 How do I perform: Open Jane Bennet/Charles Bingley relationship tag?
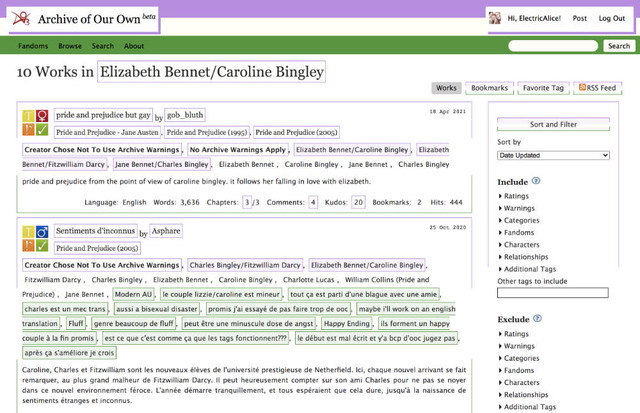tap(162, 164)
